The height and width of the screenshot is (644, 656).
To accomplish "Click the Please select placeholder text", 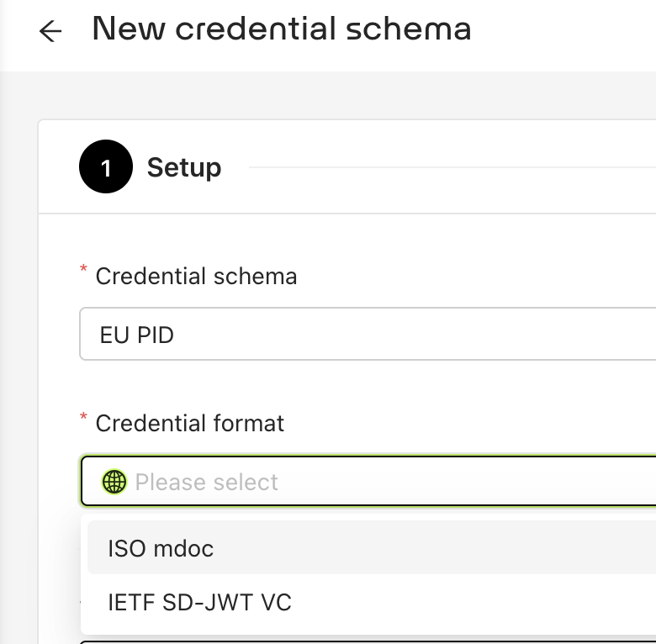I will pos(206,482).
